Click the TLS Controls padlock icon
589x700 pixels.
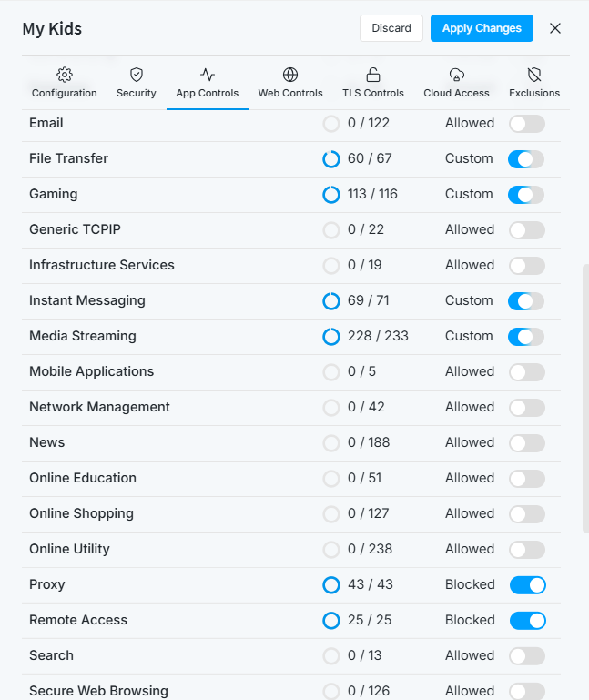tap(373, 75)
